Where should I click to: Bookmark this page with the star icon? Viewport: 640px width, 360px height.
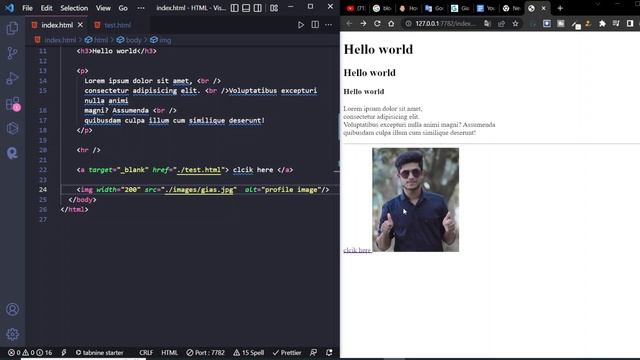click(x=516, y=24)
